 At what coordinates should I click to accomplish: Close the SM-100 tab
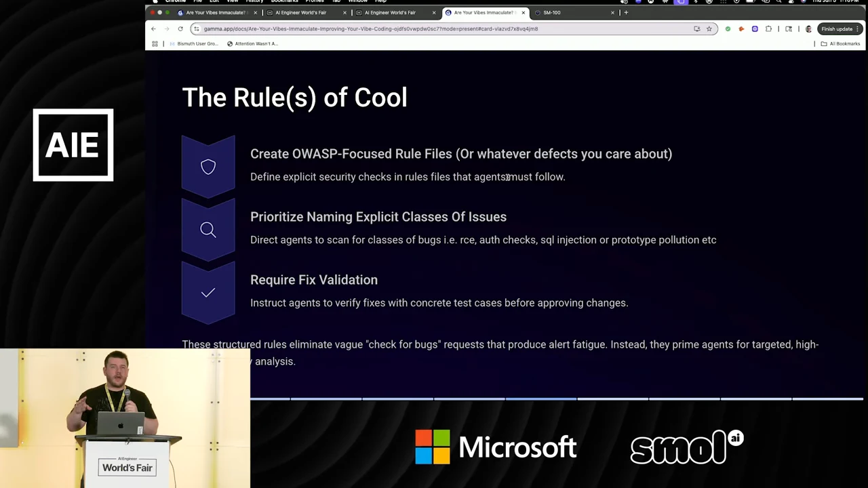612,12
